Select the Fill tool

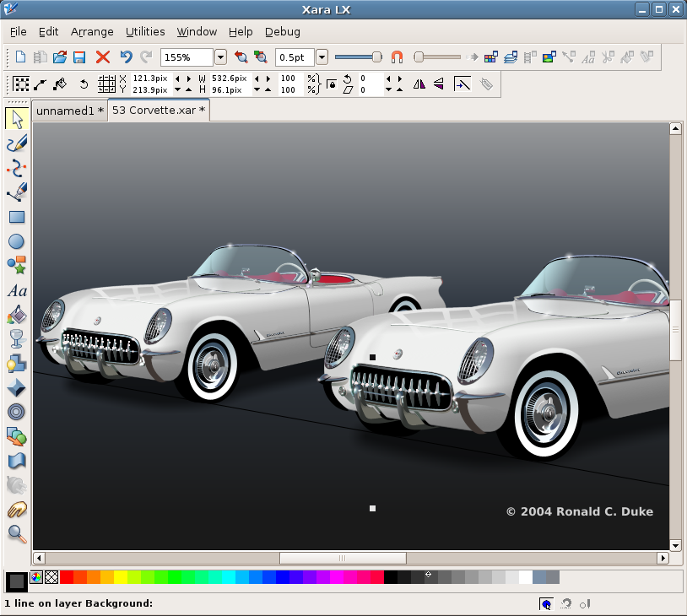pos(17,315)
